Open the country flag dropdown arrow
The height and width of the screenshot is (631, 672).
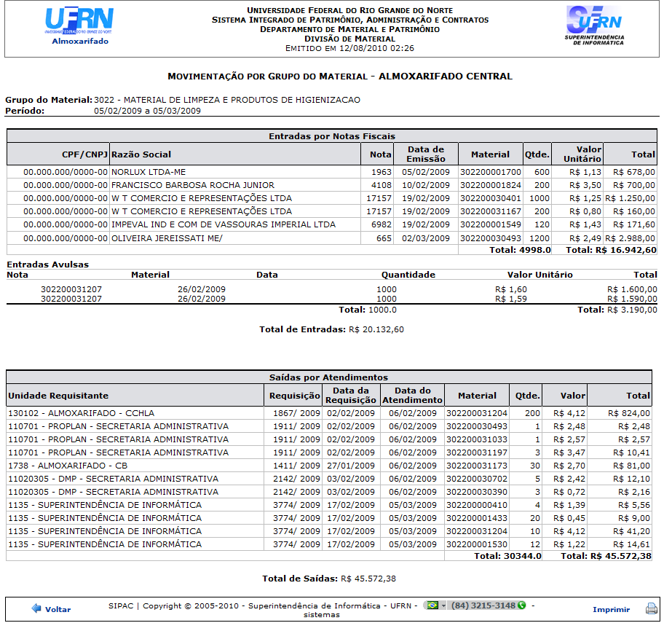point(443,605)
